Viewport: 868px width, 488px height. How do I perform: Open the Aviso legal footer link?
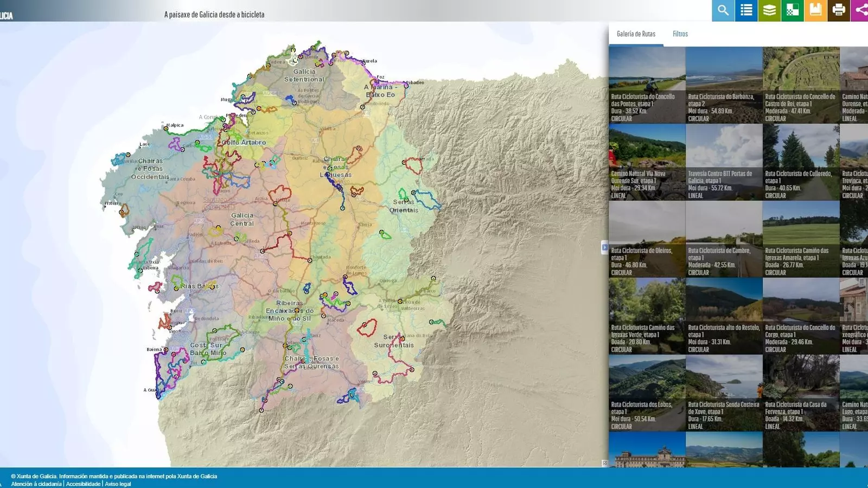[x=118, y=484]
